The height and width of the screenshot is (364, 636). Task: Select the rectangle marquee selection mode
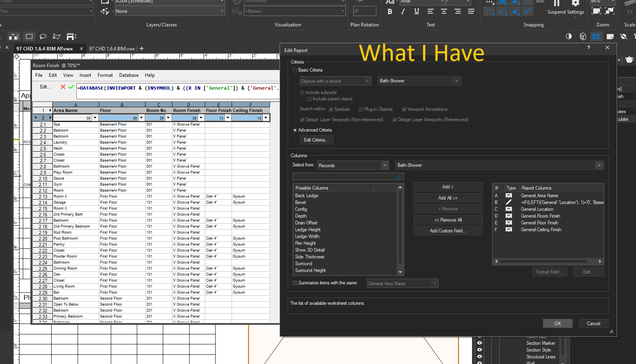click(29, 37)
